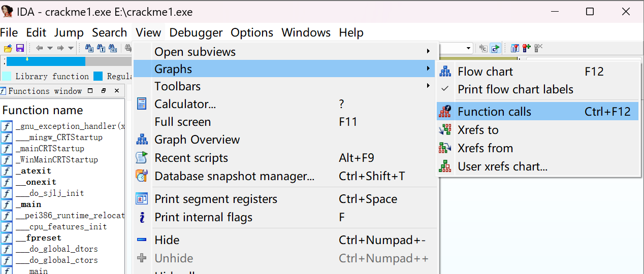The height and width of the screenshot is (274, 644).
Task: Open the debugger selection combo box
Action: point(456,48)
